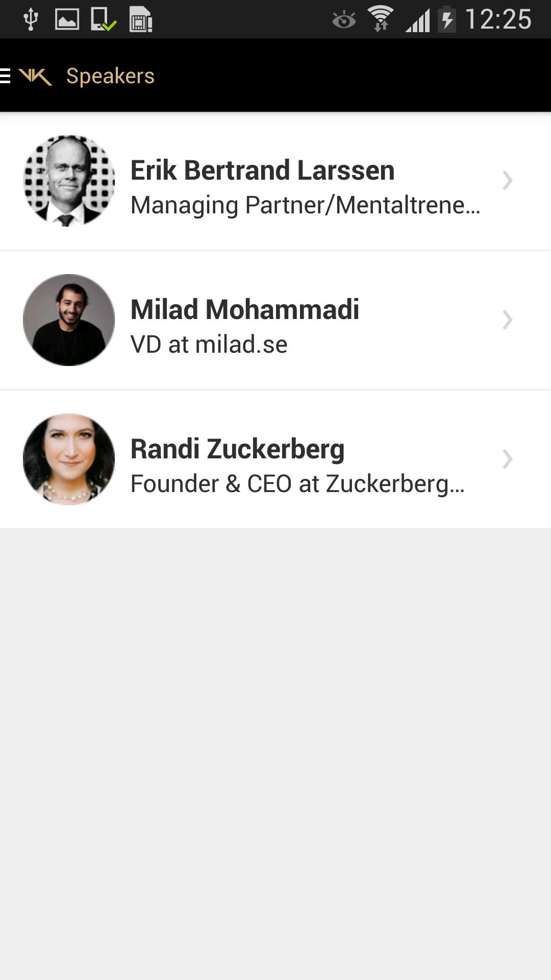This screenshot has height=980, width=551.
Task: Expand Milad Mohammadi's row chevron
Action: point(507,320)
